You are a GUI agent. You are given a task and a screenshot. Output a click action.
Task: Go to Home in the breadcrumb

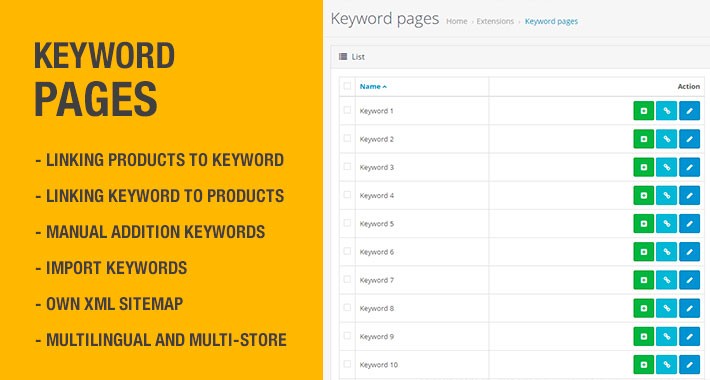point(456,21)
